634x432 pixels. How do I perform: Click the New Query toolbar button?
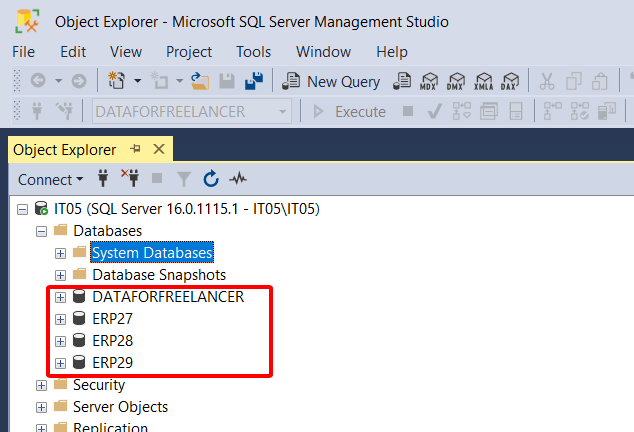coord(332,81)
